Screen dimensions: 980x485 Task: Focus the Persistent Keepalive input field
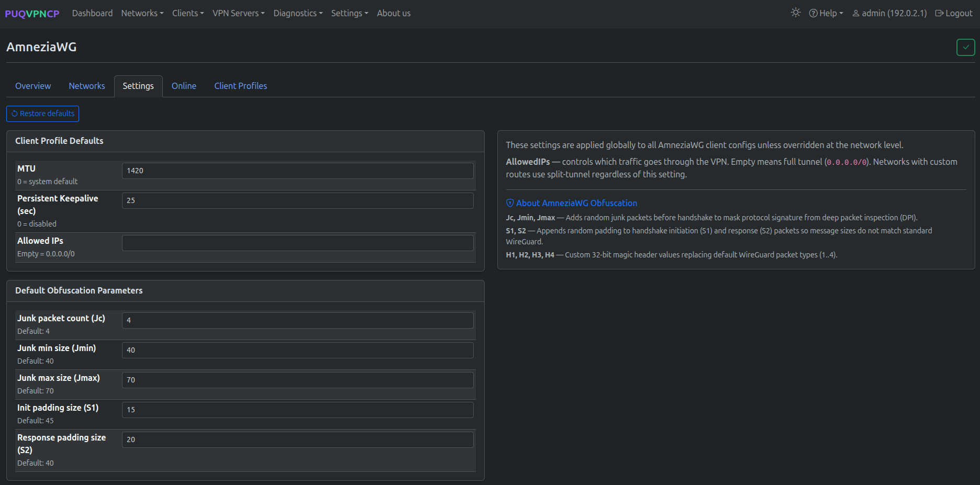point(298,200)
